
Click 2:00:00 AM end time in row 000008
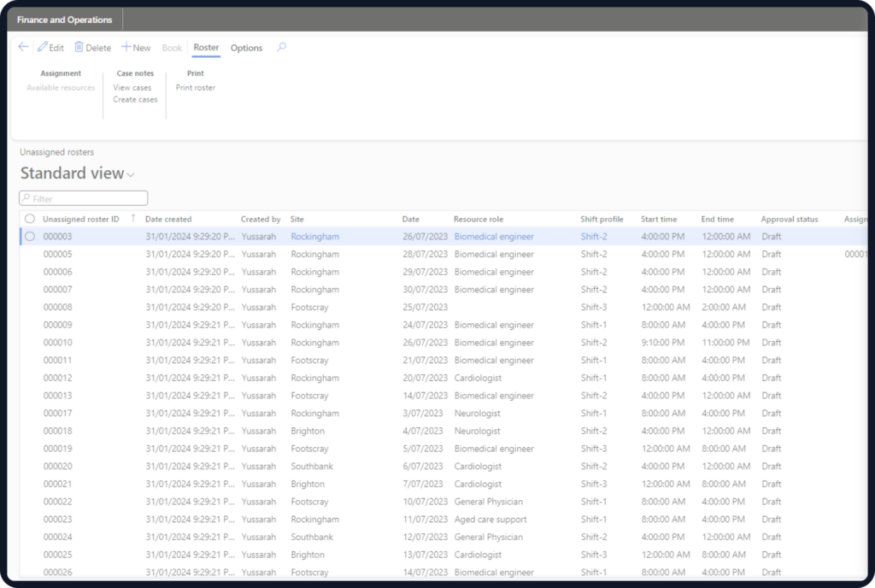pos(724,308)
